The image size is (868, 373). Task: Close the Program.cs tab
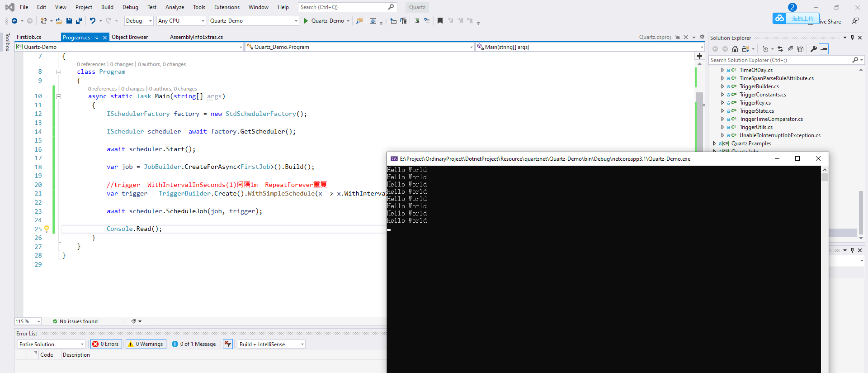click(x=105, y=38)
